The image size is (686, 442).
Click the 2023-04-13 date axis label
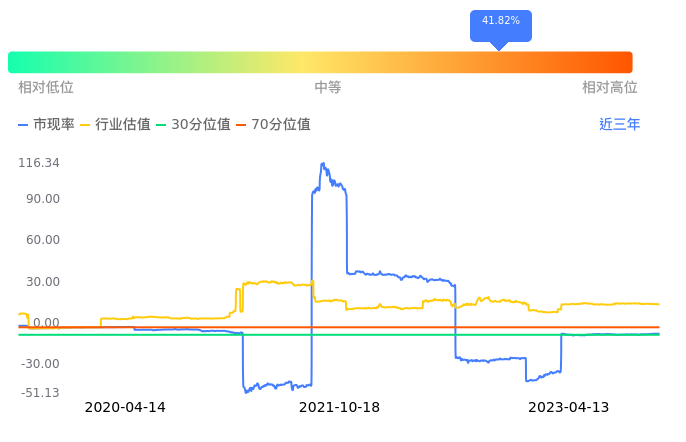(x=568, y=408)
